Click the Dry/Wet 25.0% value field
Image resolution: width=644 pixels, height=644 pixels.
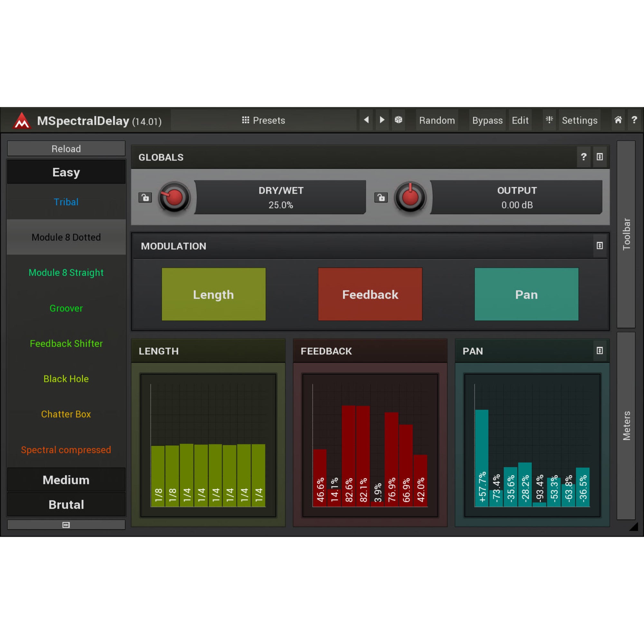click(281, 197)
